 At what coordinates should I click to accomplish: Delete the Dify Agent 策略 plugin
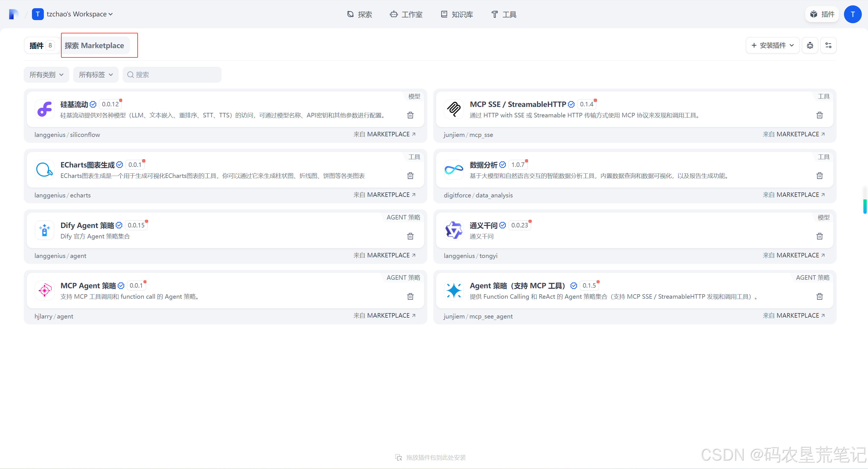click(x=410, y=236)
